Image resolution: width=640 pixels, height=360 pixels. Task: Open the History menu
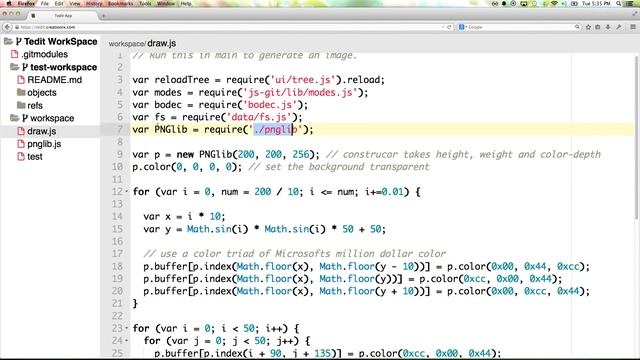(94, 3)
